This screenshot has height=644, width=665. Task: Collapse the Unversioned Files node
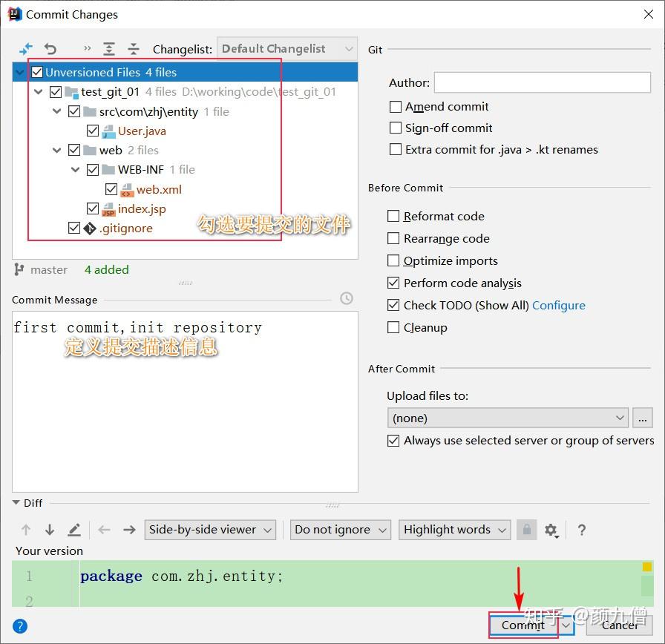click(19, 72)
